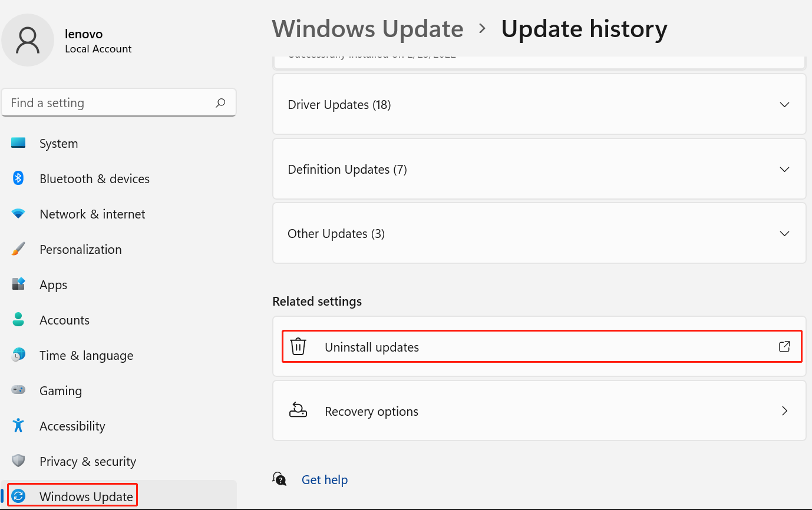Open the Recovery options icon
Viewport: 812px width, 510px height.
click(298, 410)
